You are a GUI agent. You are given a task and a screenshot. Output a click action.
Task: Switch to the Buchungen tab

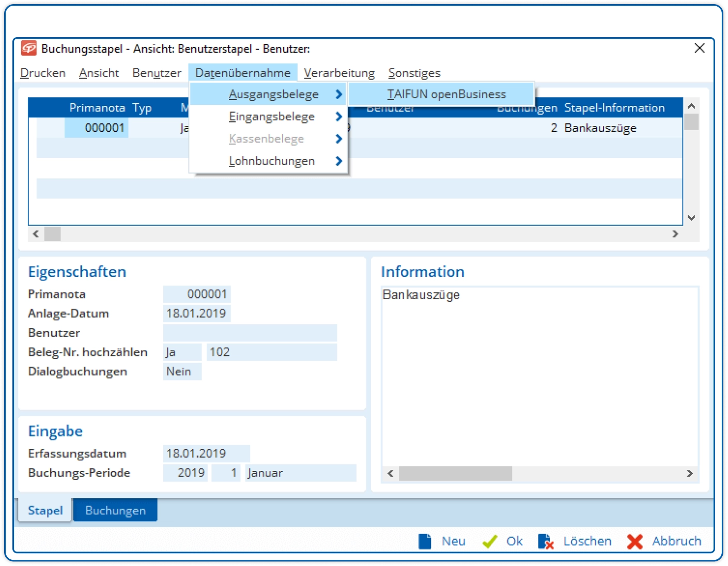(115, 510)
